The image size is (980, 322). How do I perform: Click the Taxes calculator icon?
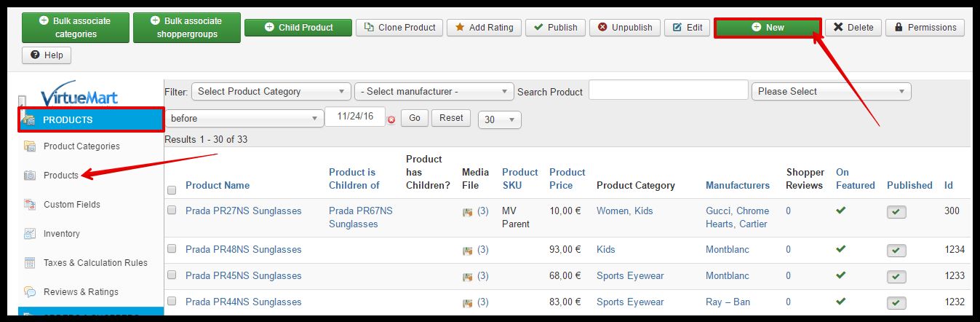pos(30,263)
